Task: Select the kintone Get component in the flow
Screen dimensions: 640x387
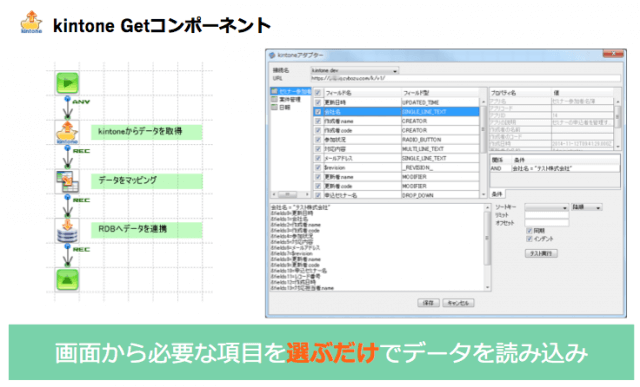Action: [x=67, y=132]
